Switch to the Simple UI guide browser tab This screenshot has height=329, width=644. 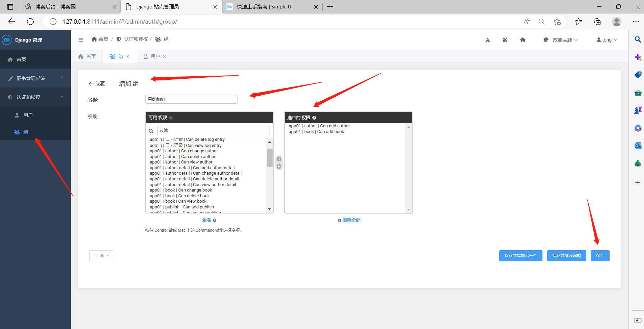pyautogui.click(x=272, y=7)
